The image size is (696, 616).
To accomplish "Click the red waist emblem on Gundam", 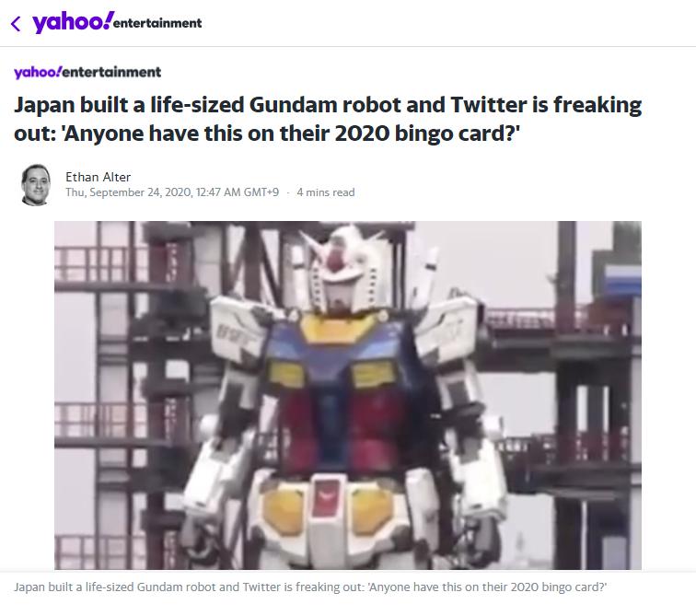I will click(x=329, y=497).
